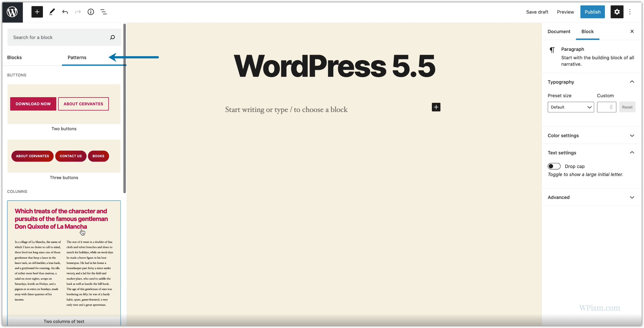This screenshot has width=644, height=328.
Task: Click the search icon in block search
Action: [112, 37]
